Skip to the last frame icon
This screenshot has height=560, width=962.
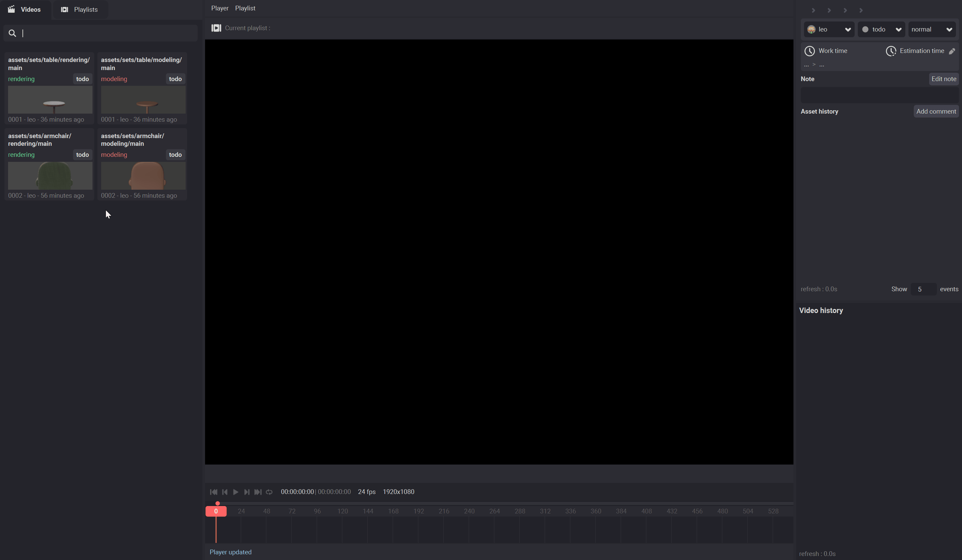point(258,492)
